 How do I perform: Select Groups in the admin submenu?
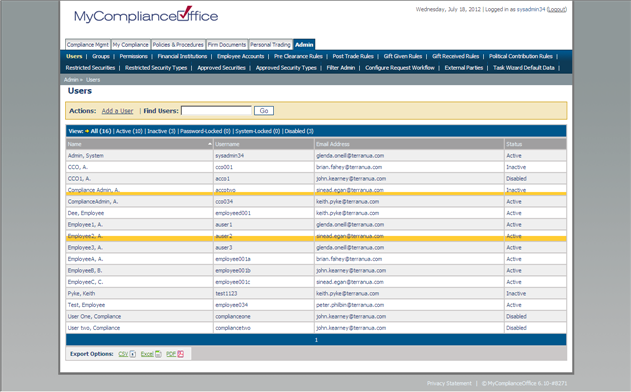click(x=101, y=56)
